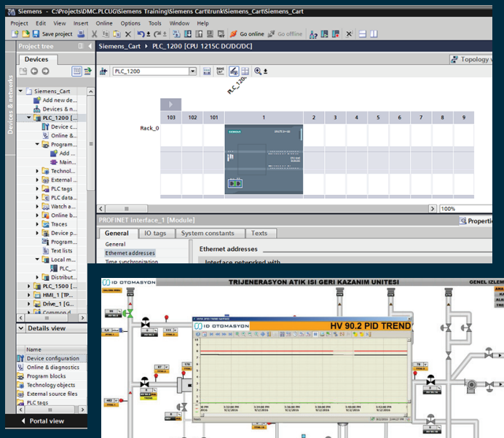
Task: Click the Paste icon in toolbar
Action: pyautogui.click(x=117, y=33)
